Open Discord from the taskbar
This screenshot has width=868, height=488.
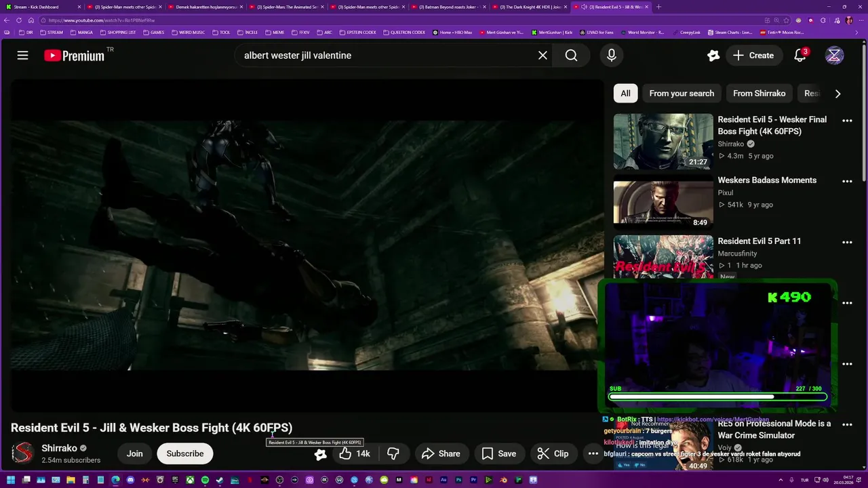pos(130,480)
